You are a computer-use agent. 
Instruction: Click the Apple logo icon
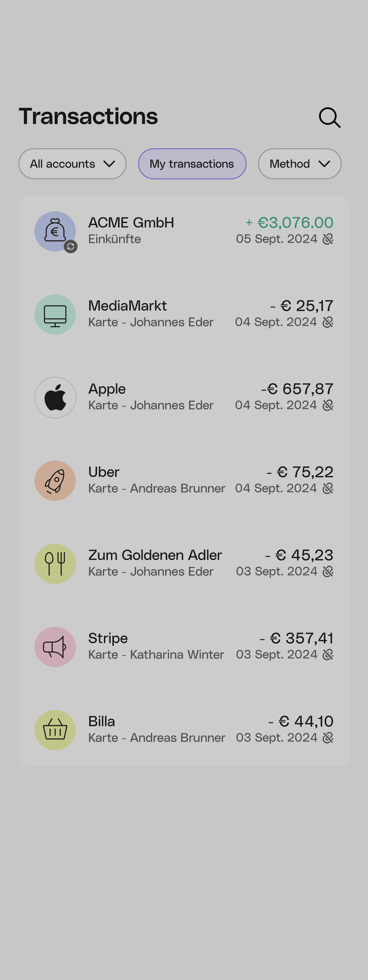pyautogui.click(x=55, y=398)
